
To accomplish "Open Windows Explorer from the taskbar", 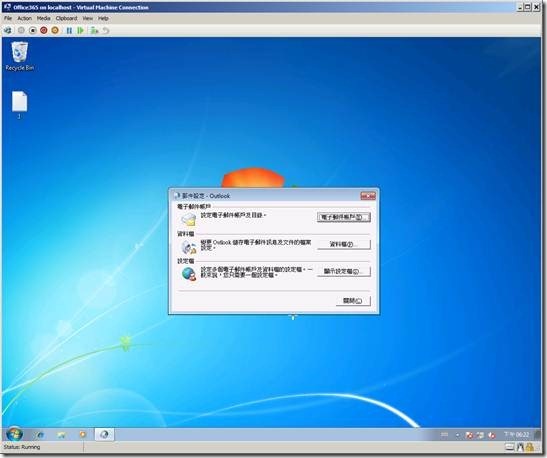I will pyautogui.click(x=61, y=435).
